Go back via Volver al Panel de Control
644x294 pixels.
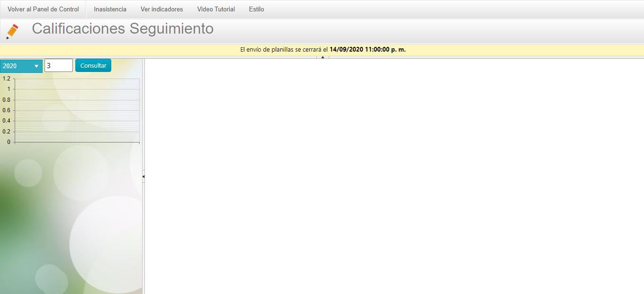pos(43,9)
